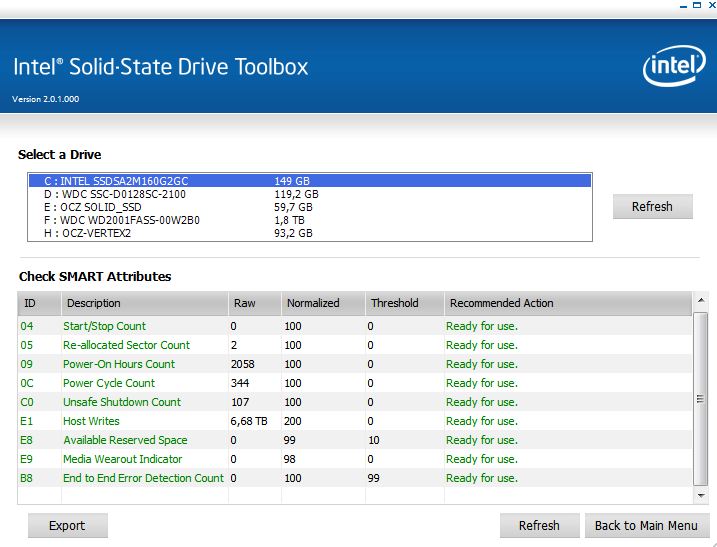Click attribute ID E8
717x547 pixels.
(x=27, y=440)
